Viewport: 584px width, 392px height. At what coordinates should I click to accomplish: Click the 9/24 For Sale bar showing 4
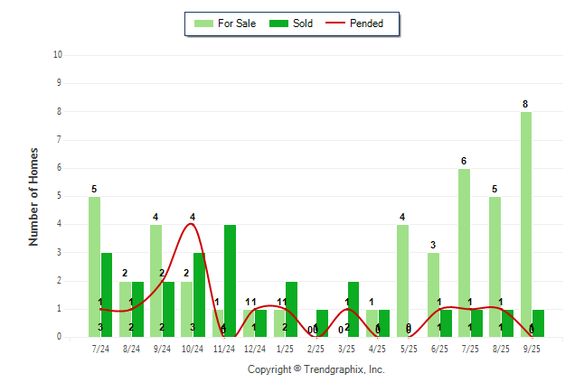click(155, 280)
